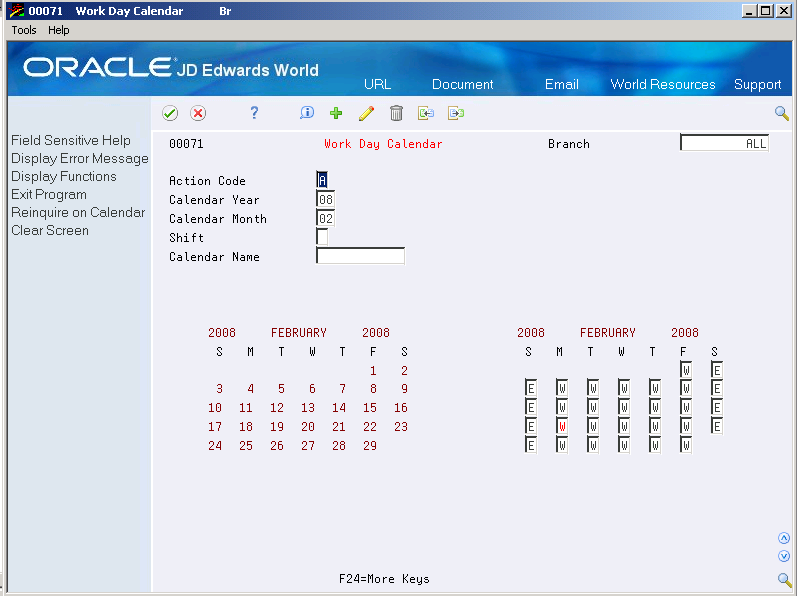
Task: Click the Monday February 4 day-type field
Action: point(562,389)
